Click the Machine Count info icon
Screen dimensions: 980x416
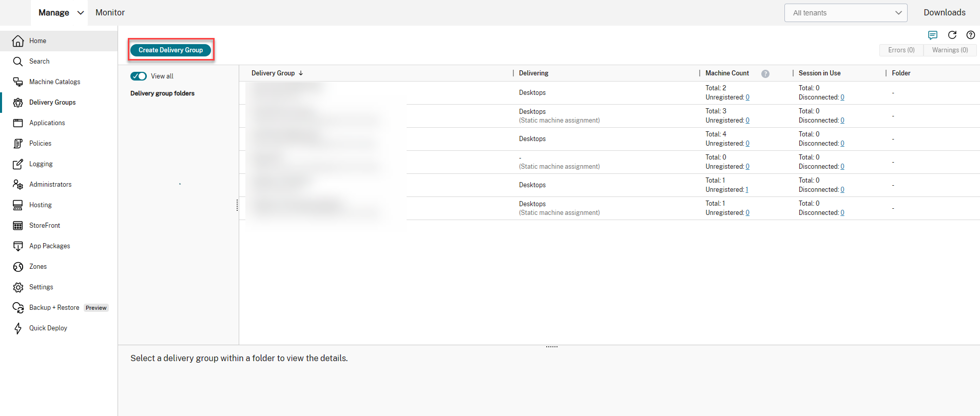(765, 73)
